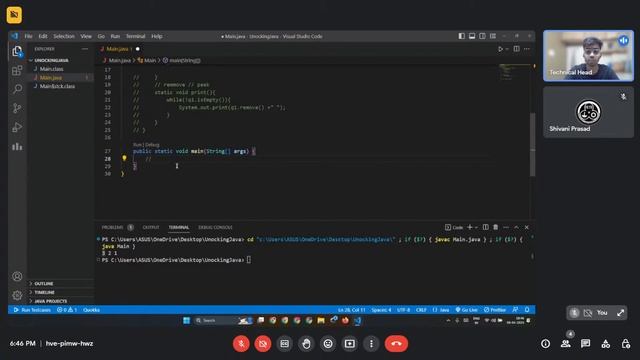The image size is (640, 360).
Task: Open host controls lock icon
Action: (x=625, y=344)
